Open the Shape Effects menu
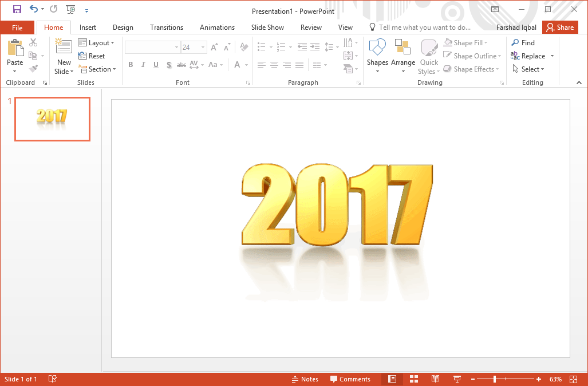This screenshot has height=386, width=588. click(x=471, y=69)
